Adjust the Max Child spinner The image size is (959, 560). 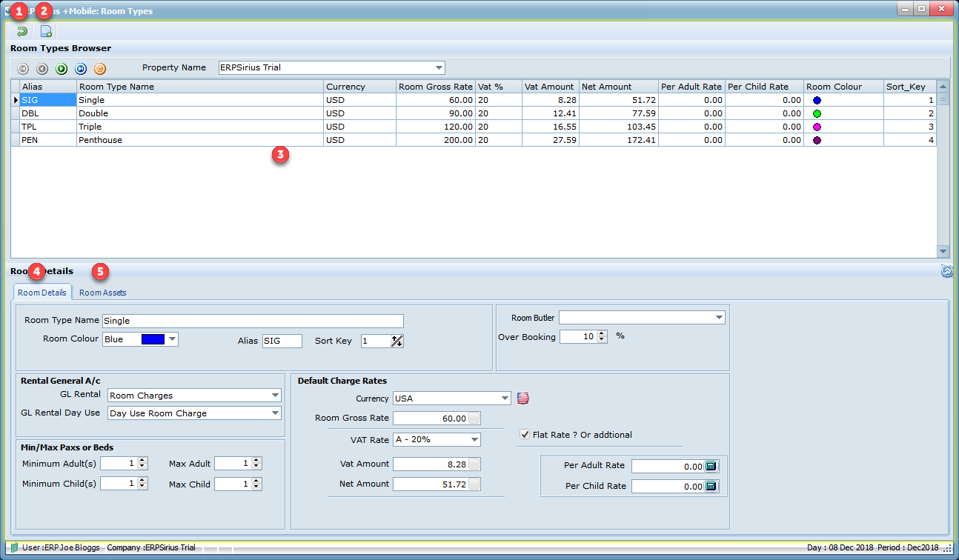(256, 484)
